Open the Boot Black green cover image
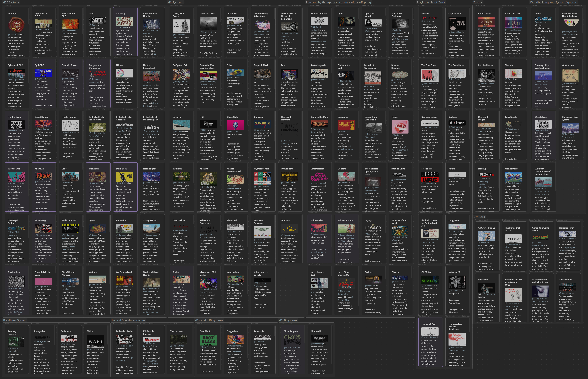 tap(208, 340)
